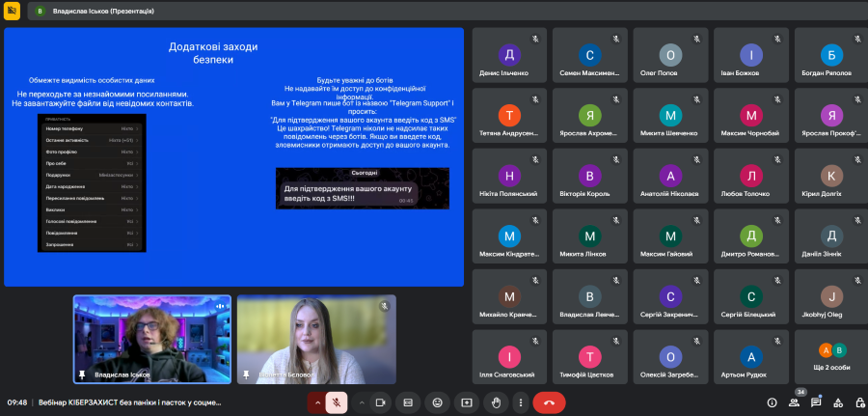Click the Владислав Іськов (Презентація) title
The width and height of the screenshot is (868, 416).
(x=103, y=11)
